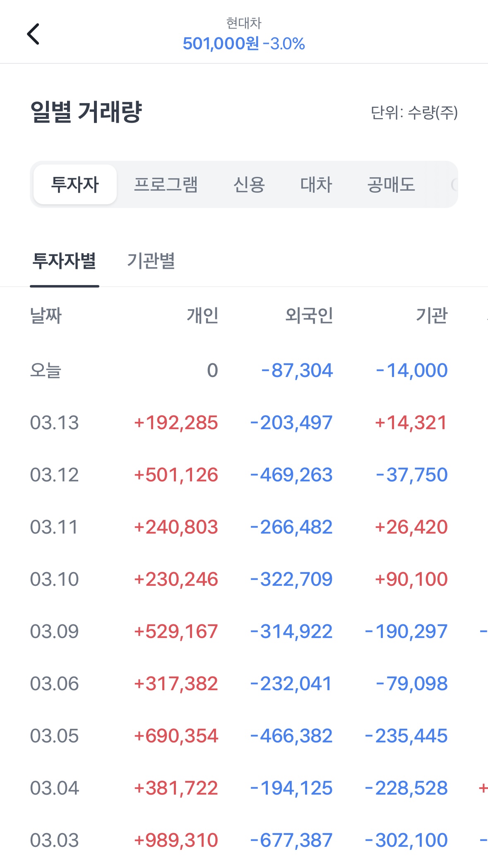Tap the 날짜 column header
This screenshot has width=488, height=868.
tap(46, 316)
